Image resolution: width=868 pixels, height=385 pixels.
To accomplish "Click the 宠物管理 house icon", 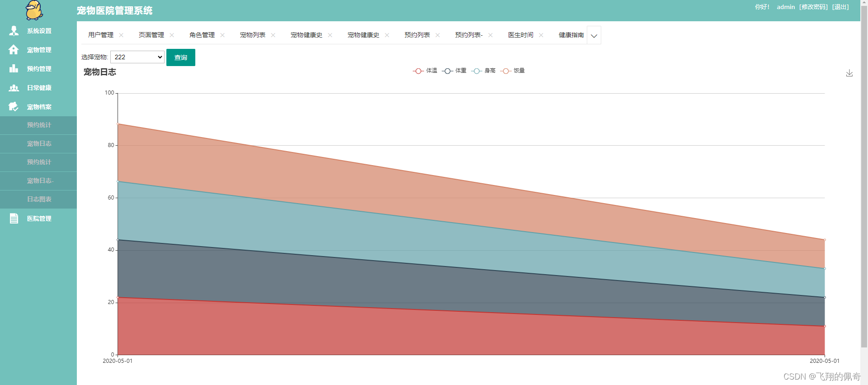I will pos(14,50).
